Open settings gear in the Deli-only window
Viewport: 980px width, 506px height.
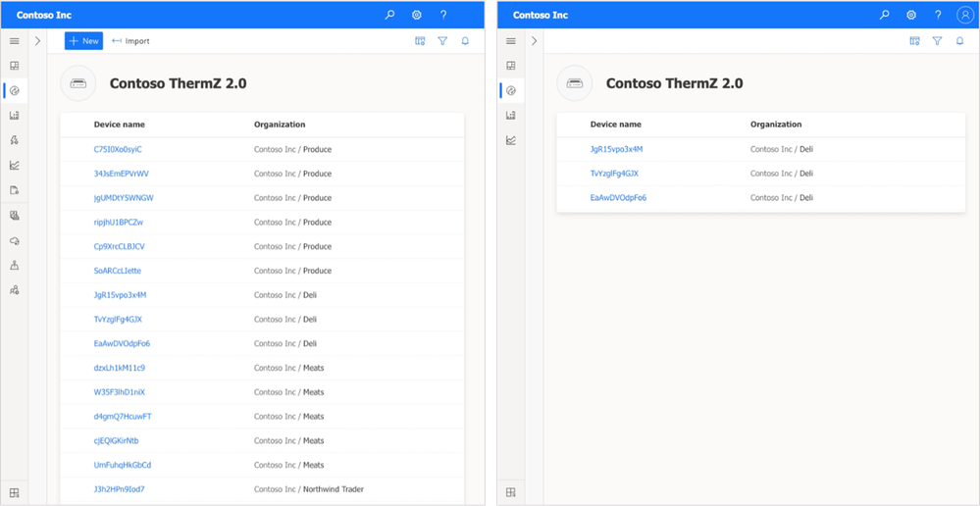point(911,15)
